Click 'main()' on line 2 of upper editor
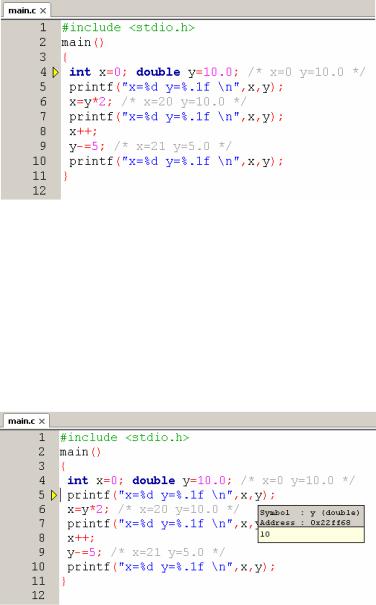Viewport: 376px width, 605px height. pyautogui.click(x=83, y=42)
